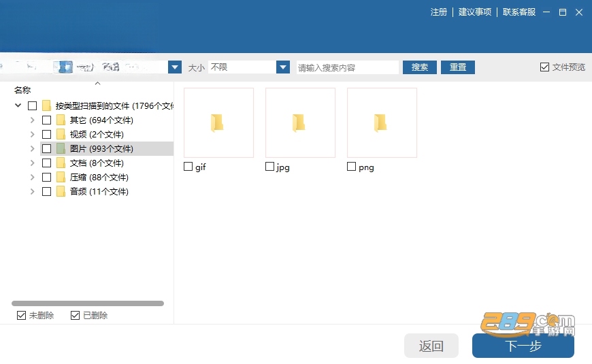This screenshot has height=364, width=592.
Task: Select the 音频 folder icon in tree
Action: [x=61, y=191]
